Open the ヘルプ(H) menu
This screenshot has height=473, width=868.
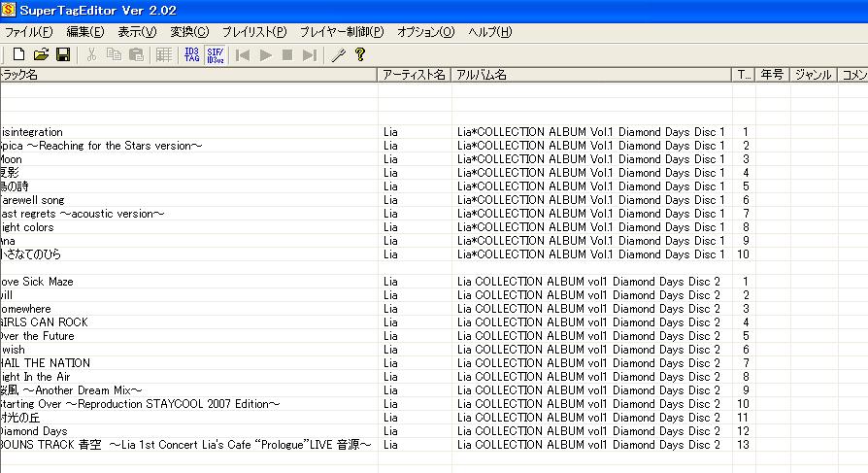point(490,32)
